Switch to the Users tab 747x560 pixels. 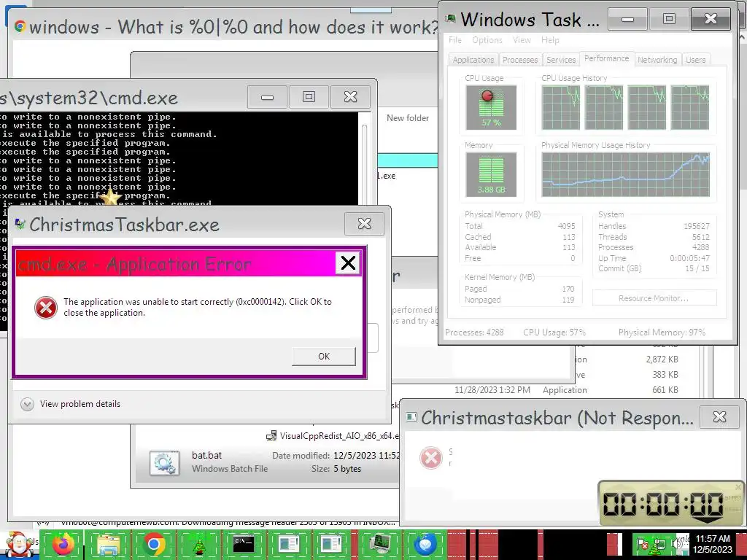695,60
